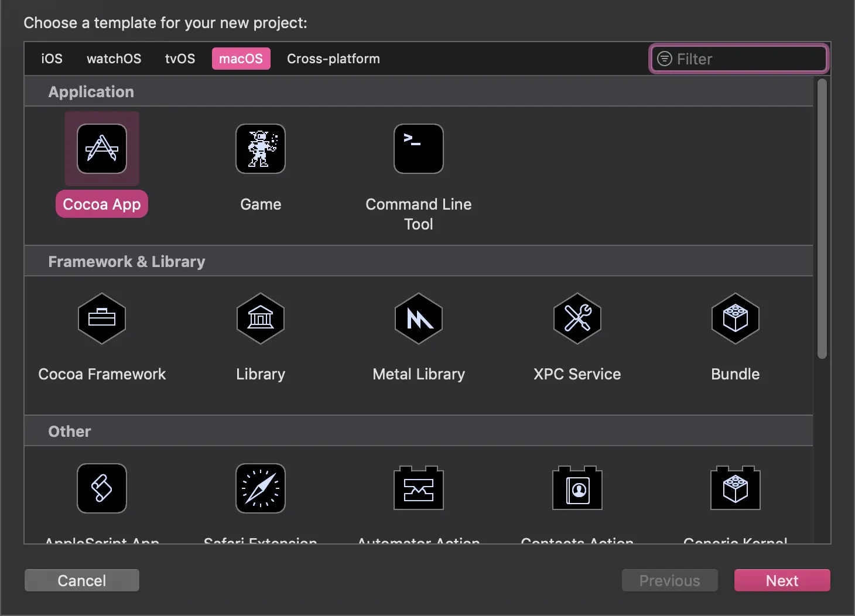Click the Cancel button
855x616 pixels.
tap(82, 580)
